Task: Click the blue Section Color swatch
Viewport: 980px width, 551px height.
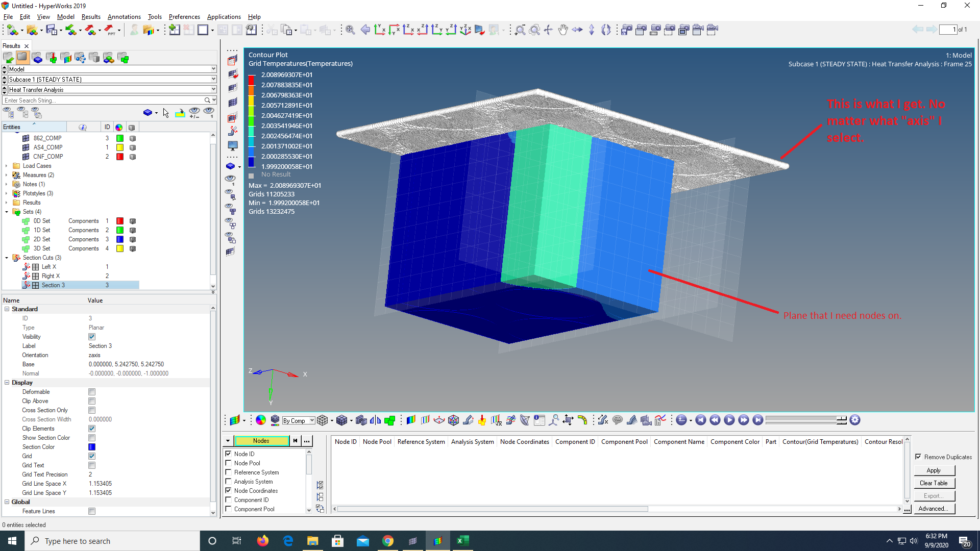Action: (x=92, y=447)
